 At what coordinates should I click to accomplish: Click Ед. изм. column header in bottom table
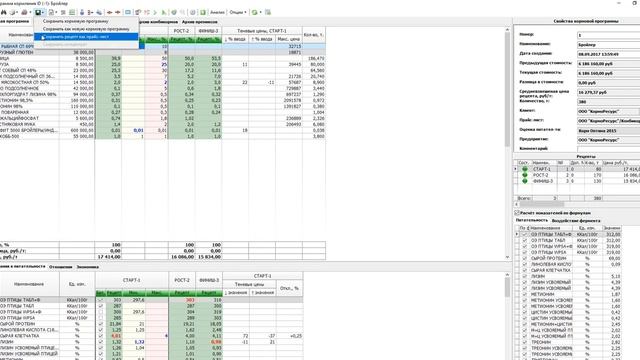77,284
